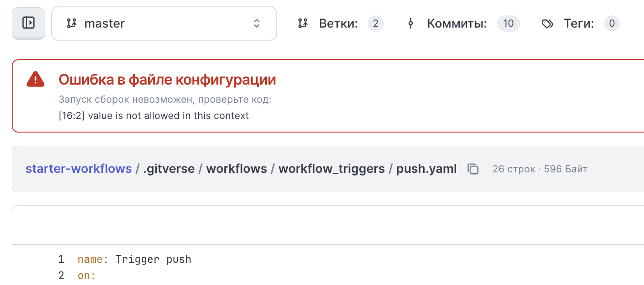Screen dimensions: 644x285
Task: Click the branch icon beside Ветки
Action: tap(303, 24)
